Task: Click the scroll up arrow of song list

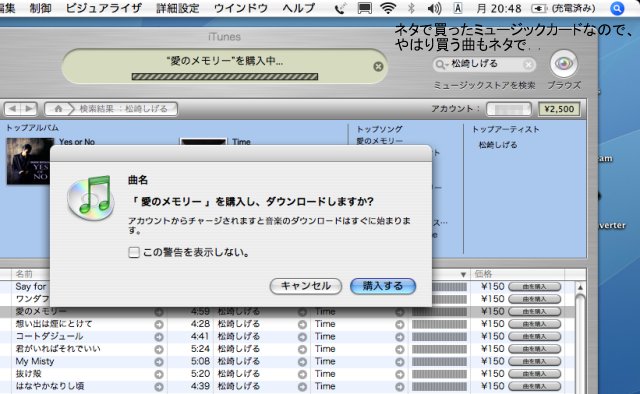Action: coord(580,288)
